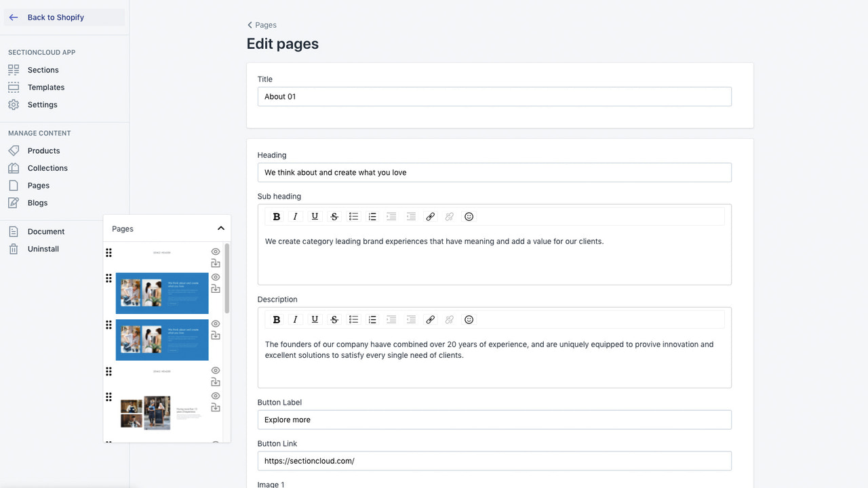Open the Templates section in the sidebar
Viewport: 868px width, 488px height.
pos(45,87)
